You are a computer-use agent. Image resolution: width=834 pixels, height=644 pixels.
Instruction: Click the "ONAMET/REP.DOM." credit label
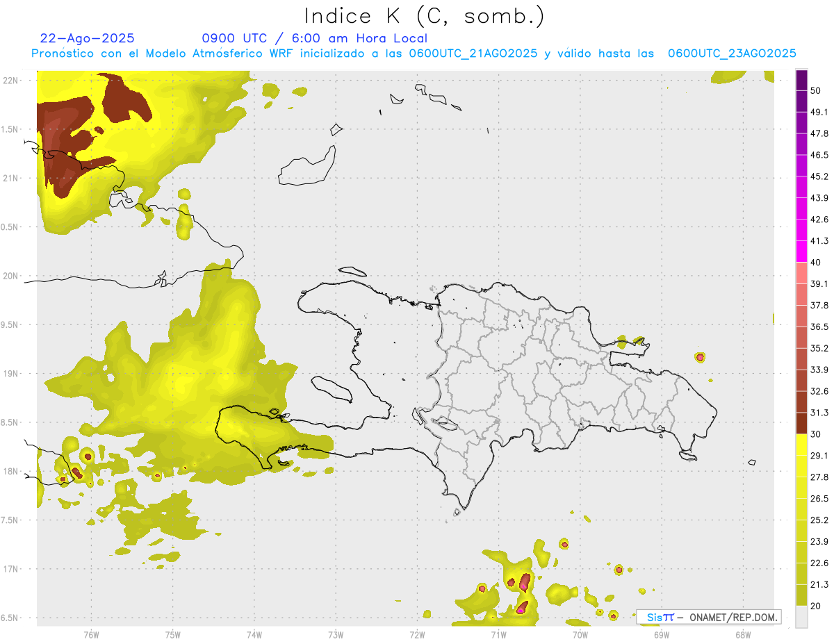click(734, 617)
